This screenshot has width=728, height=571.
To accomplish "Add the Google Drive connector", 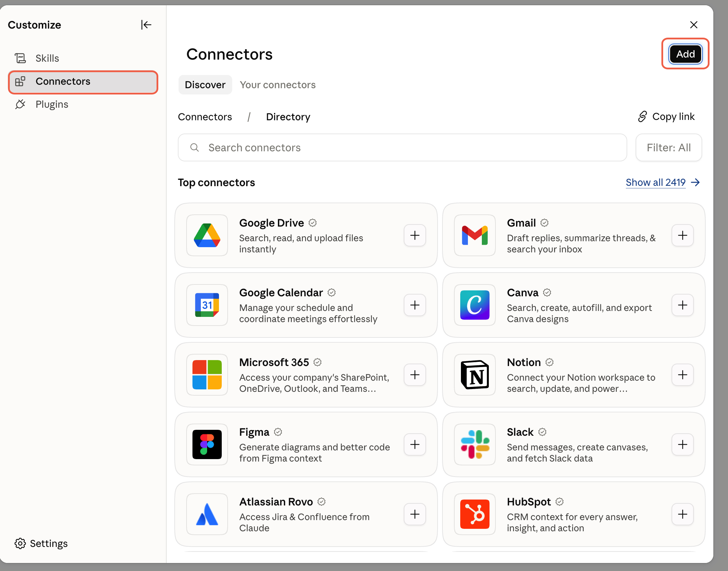I will click(x=415, y=235).
